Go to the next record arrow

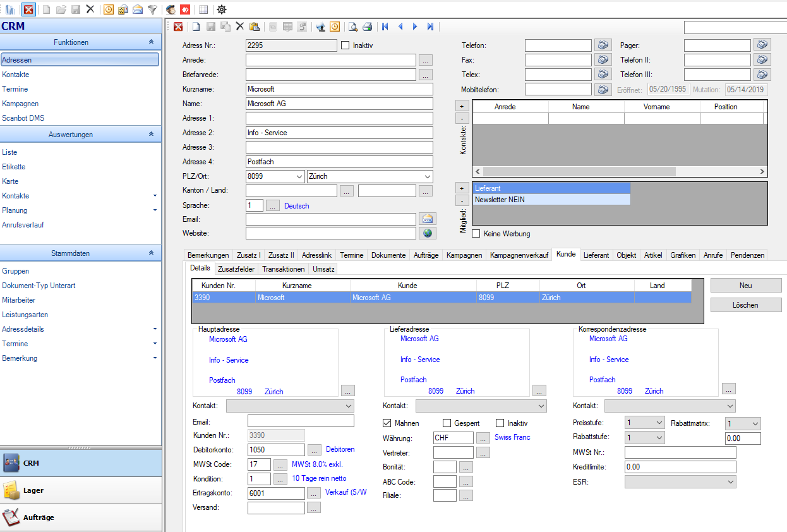coord(415,27)
